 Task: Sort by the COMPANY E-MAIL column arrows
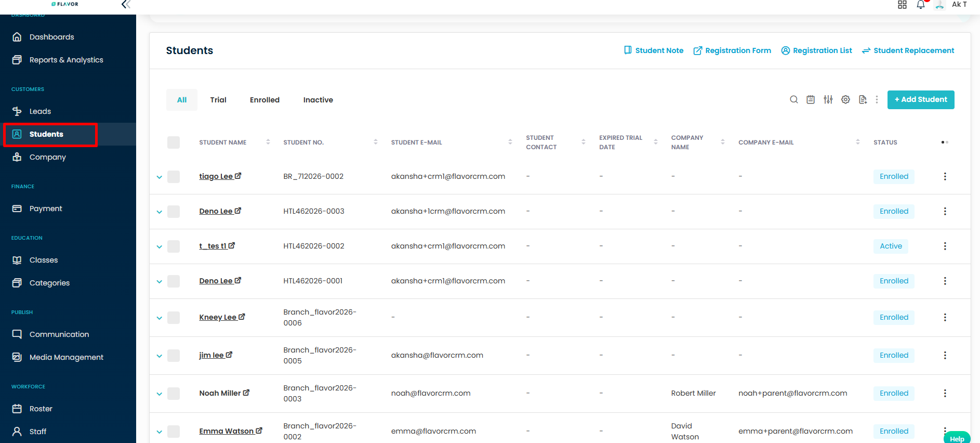pos(858,142)
